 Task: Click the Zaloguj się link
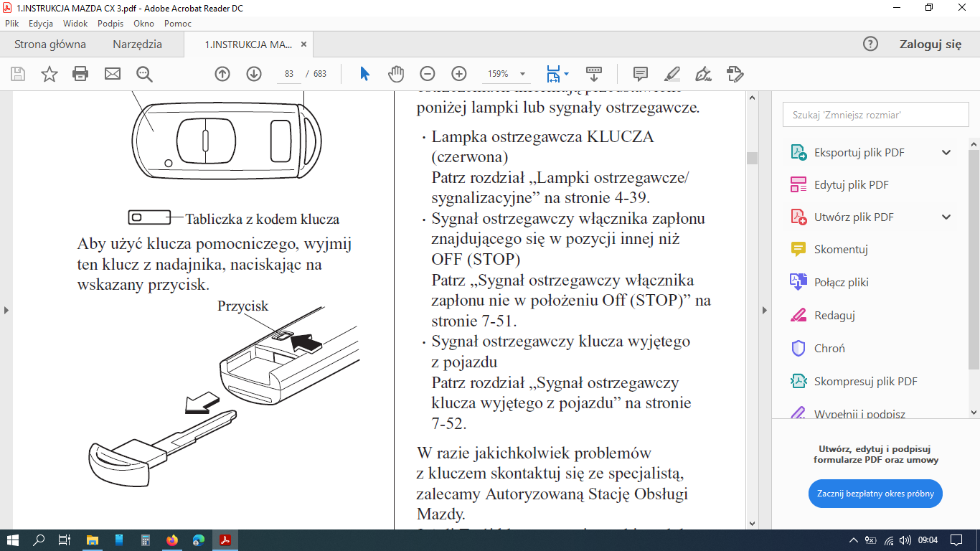click(930, 44)
